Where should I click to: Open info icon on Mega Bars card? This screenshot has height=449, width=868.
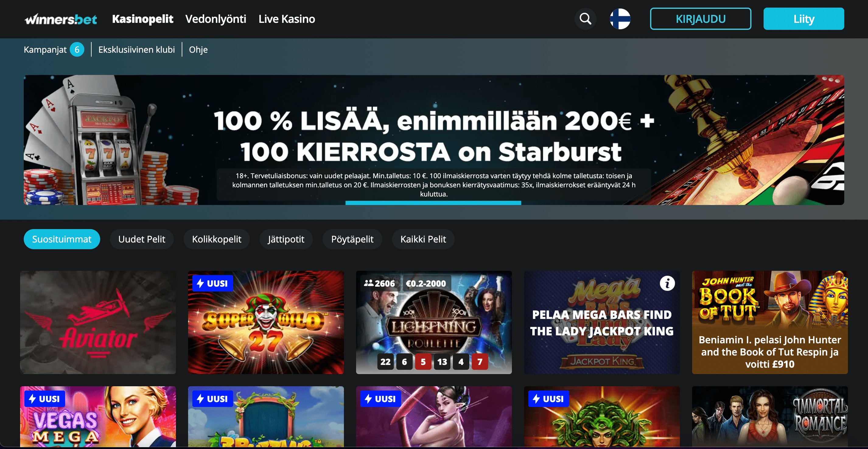click(667, 283)
